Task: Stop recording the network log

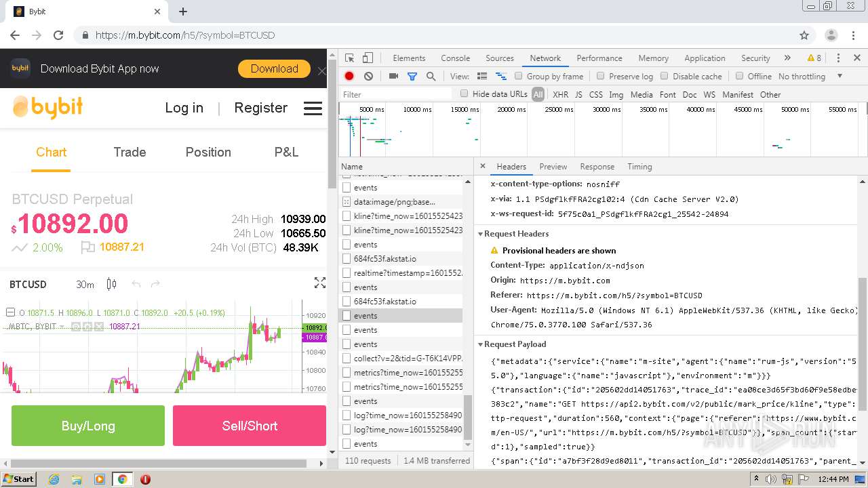Action: [x=349, y=77]
